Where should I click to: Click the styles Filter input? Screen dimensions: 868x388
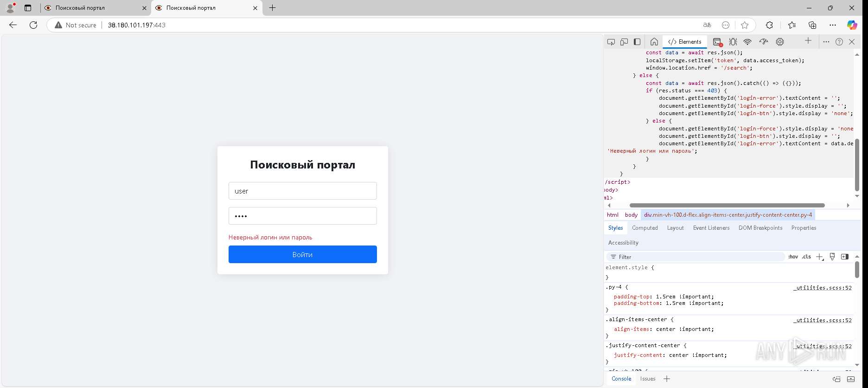click(696, 257)
